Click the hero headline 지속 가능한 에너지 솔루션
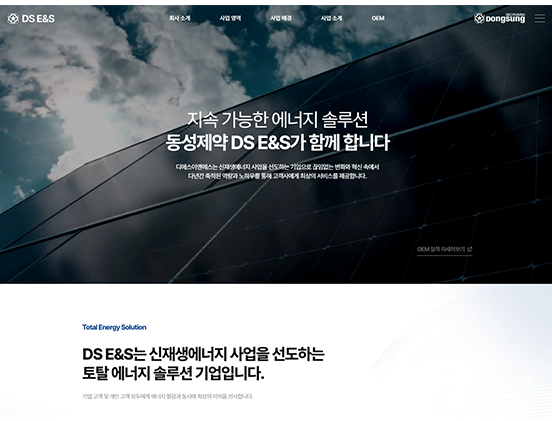This screenshot has height=421, width=552. coord(277,120)
